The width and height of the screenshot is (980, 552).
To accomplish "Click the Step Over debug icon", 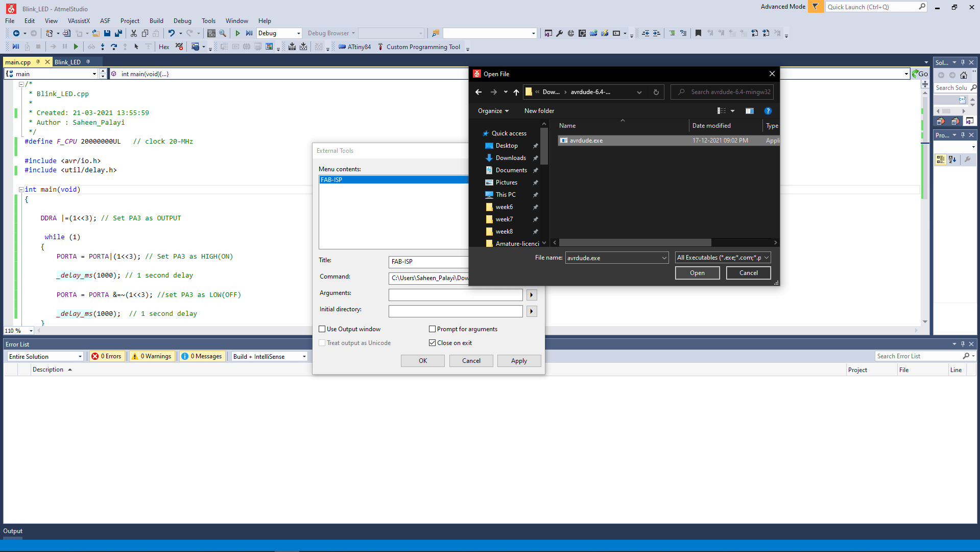I will tap(114, 47).
